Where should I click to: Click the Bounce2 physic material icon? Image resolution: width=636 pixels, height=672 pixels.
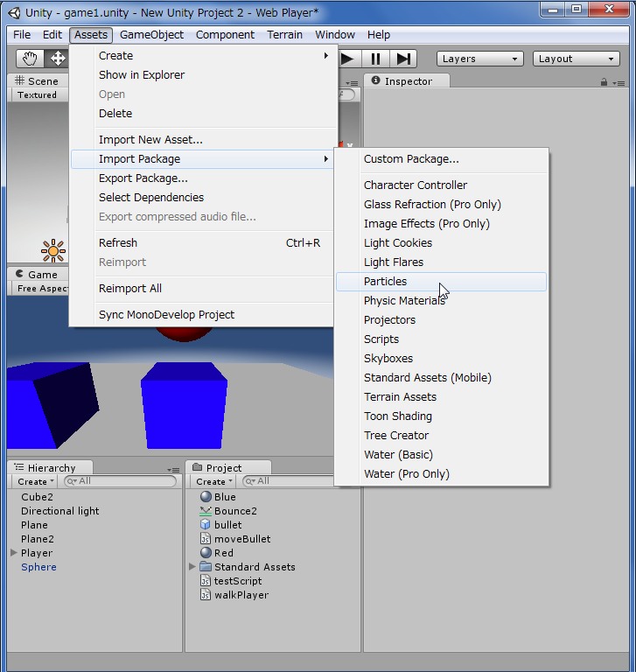206,511
